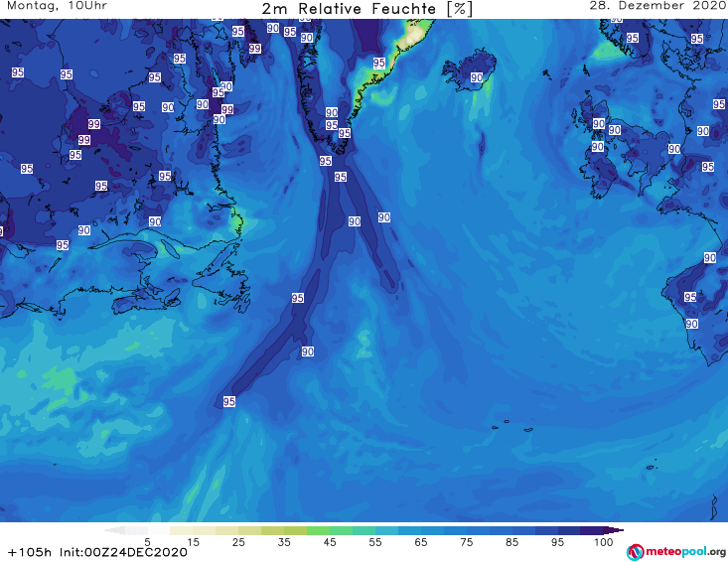Click the "95" contour label over the Iberian Peninsula

(x=690, y=297)
